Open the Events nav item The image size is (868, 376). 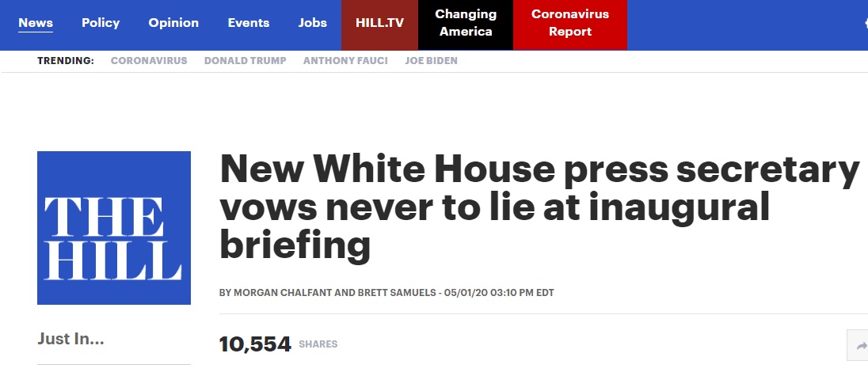[249, 23]
